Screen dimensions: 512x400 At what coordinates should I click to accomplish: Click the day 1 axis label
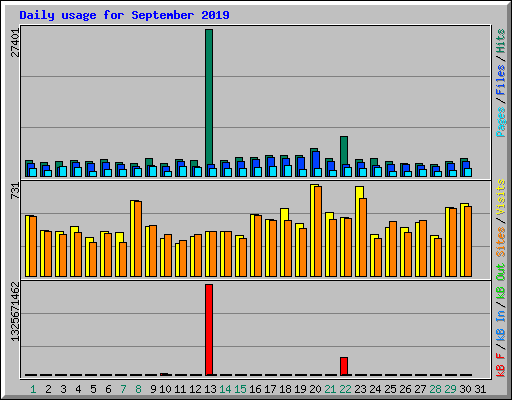(x=33, y=389)
